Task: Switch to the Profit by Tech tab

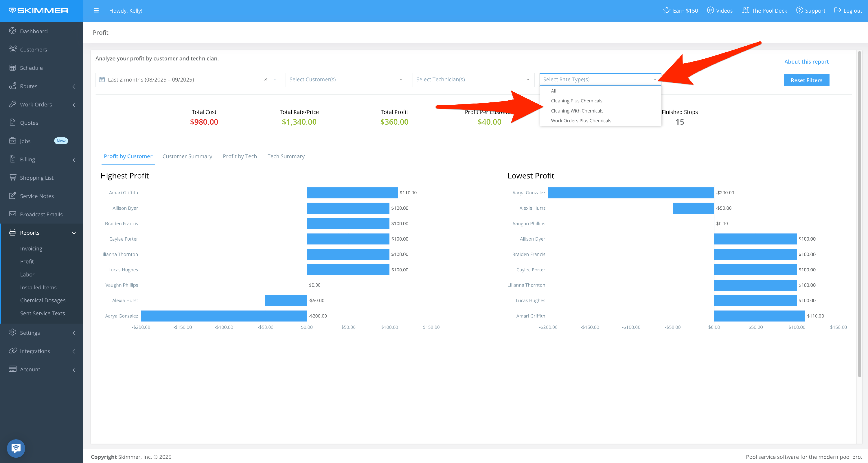Action: (240, 156)
